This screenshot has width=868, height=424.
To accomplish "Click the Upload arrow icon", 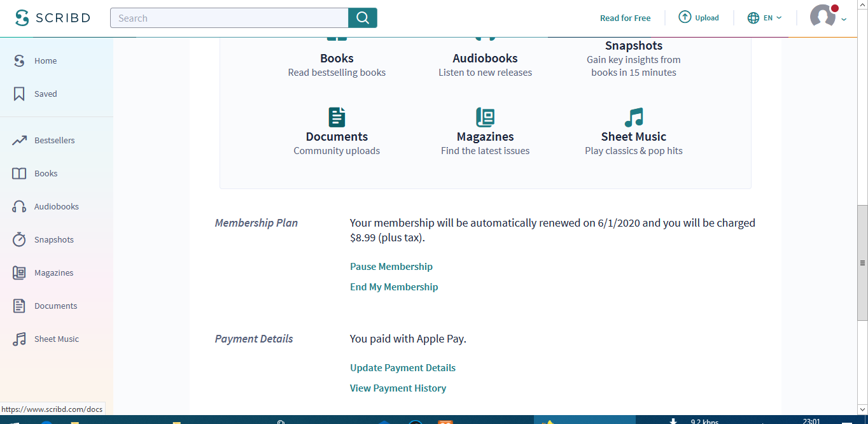I will point(685,17).
